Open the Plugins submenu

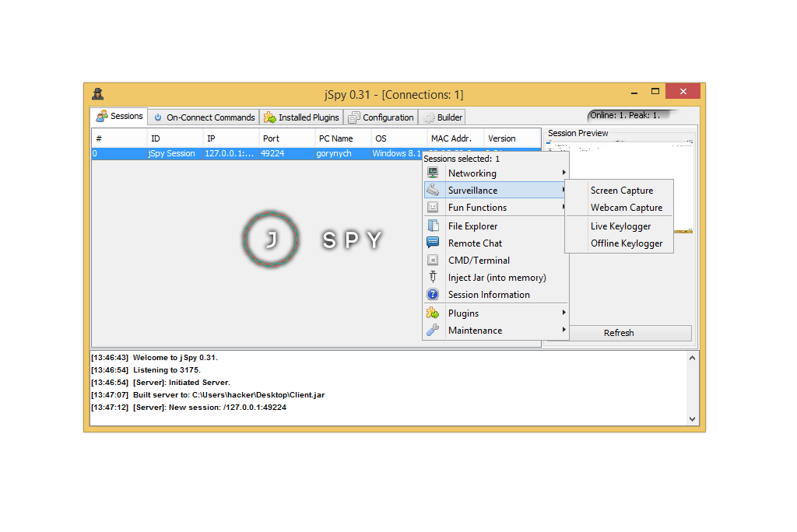click(496, 313)
